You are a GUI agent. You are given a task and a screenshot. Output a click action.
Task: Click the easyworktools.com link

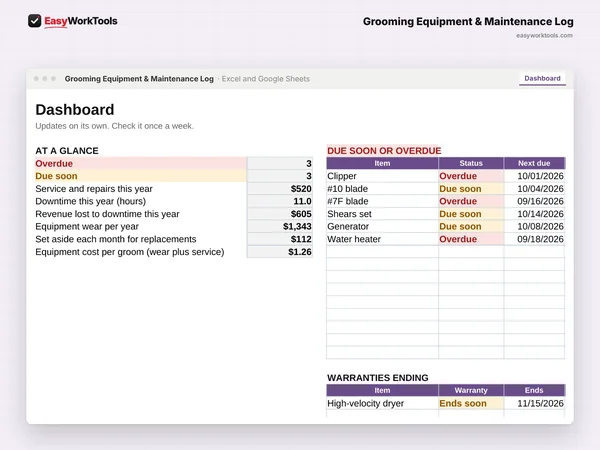point(544,36)
